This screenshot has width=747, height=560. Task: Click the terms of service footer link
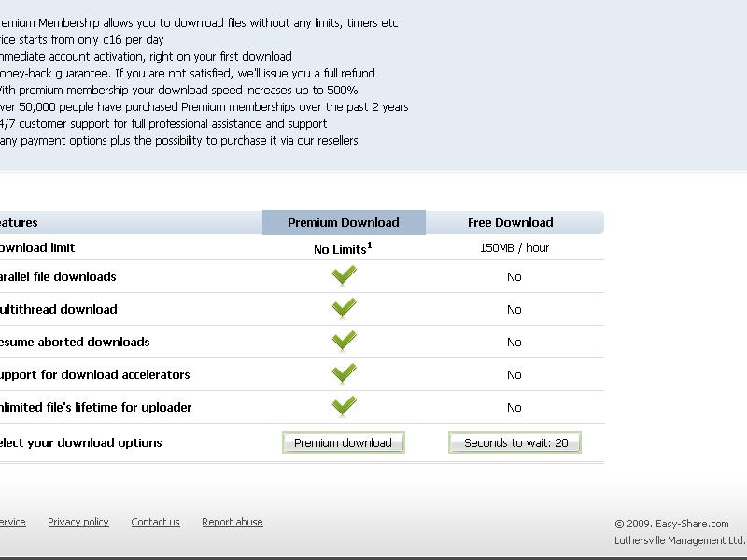click(x=13, y=522)
